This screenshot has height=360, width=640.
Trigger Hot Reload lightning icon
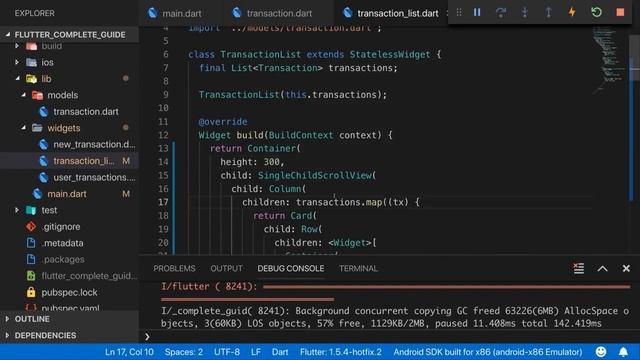572,13
